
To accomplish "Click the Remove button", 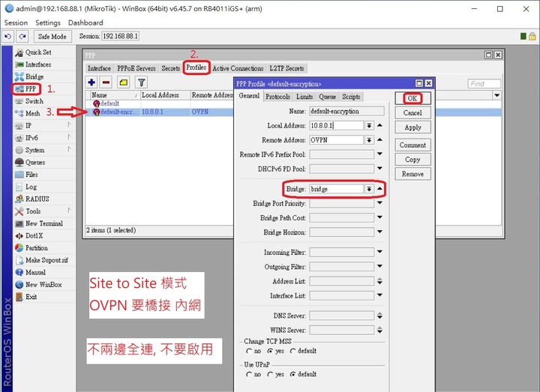I will [412, 174].
